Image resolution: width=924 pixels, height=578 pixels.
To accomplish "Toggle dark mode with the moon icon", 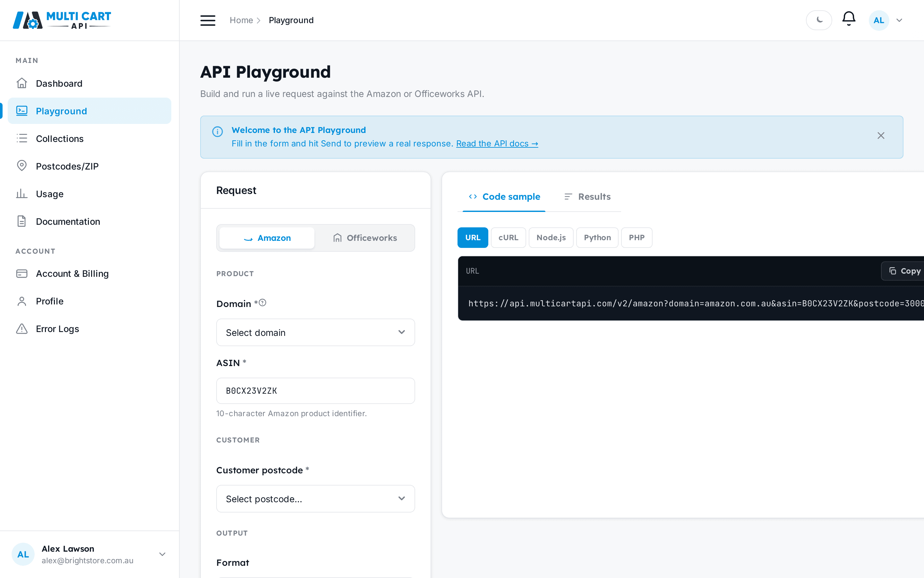I will click(819, 20).
